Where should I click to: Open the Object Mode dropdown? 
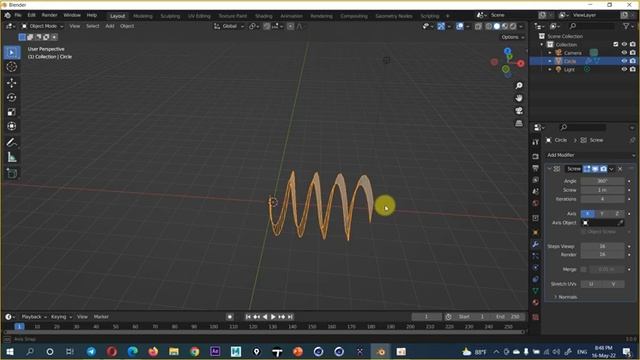pyautogui.click(x=42, y=26)
